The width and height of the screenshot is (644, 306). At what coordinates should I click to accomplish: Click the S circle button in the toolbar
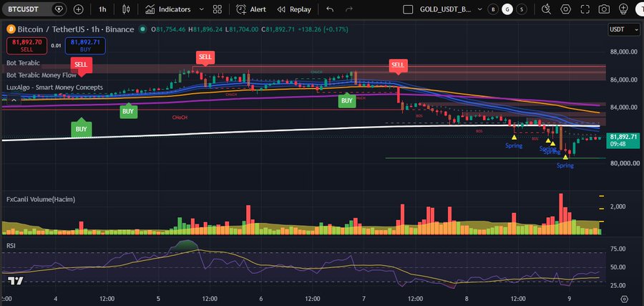point(522,9)
